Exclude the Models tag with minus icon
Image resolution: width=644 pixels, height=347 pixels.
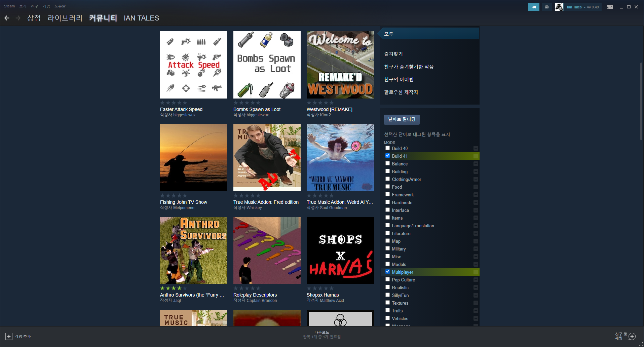[476, 264]
